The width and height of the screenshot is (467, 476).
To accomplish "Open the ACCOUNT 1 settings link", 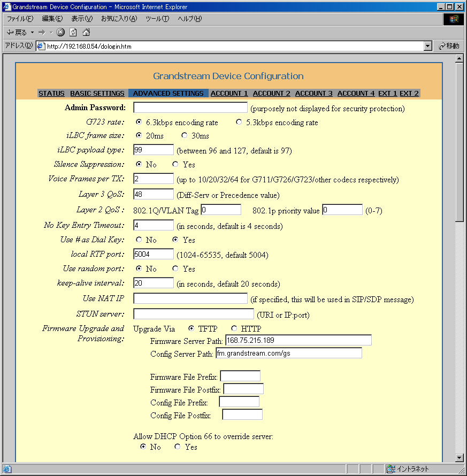I will pyautogui.click(x=229, y=94).
